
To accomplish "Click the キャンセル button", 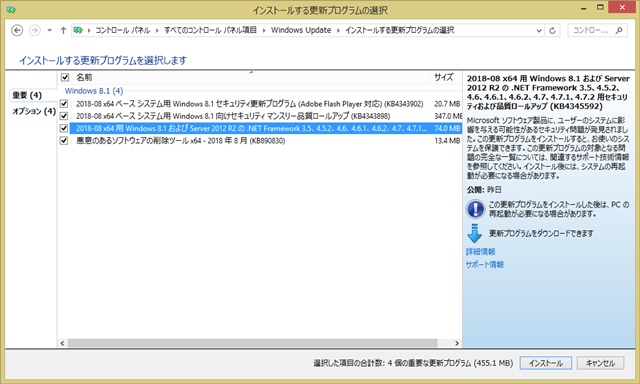I will coord(600,363).
